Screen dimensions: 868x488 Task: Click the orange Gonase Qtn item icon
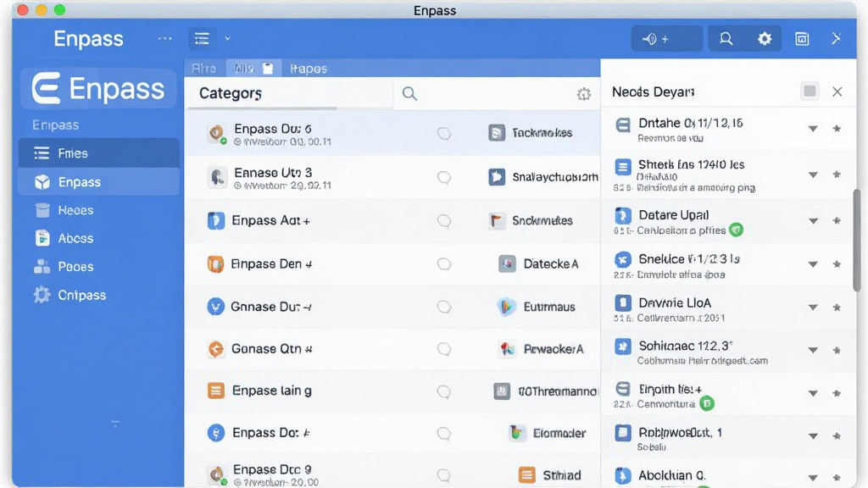pos(215,348)
